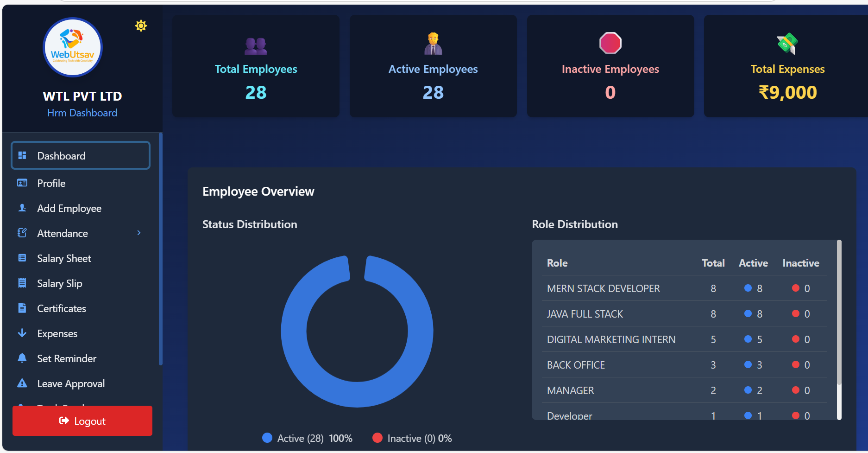Toggle the Active (28) chart legend

(x=300, y=438)
